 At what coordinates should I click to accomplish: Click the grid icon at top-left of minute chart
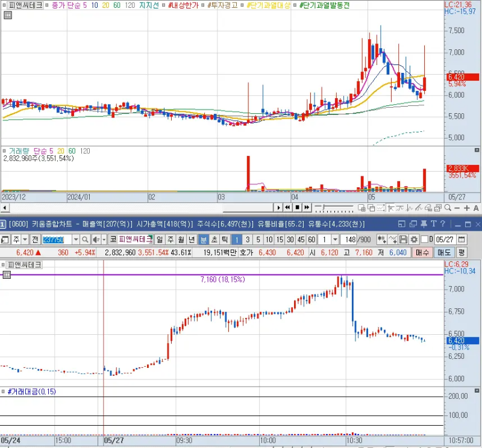point(7,275)
